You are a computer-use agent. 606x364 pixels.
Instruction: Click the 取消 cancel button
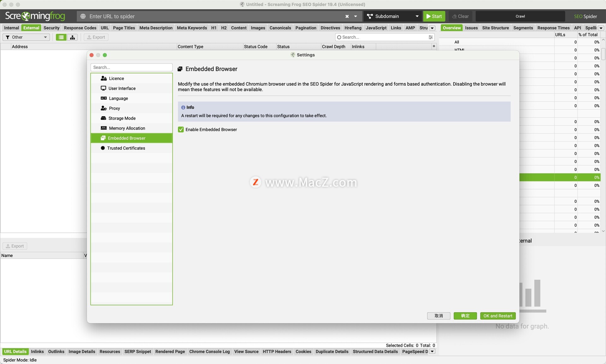[438, 316]
